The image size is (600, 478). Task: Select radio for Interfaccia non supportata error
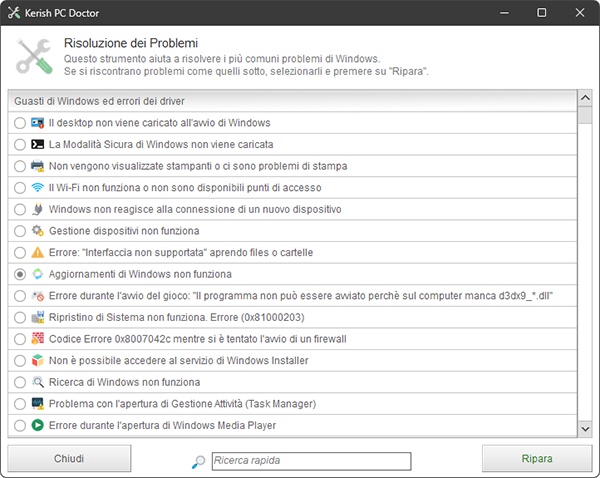[x=20, y=253]
